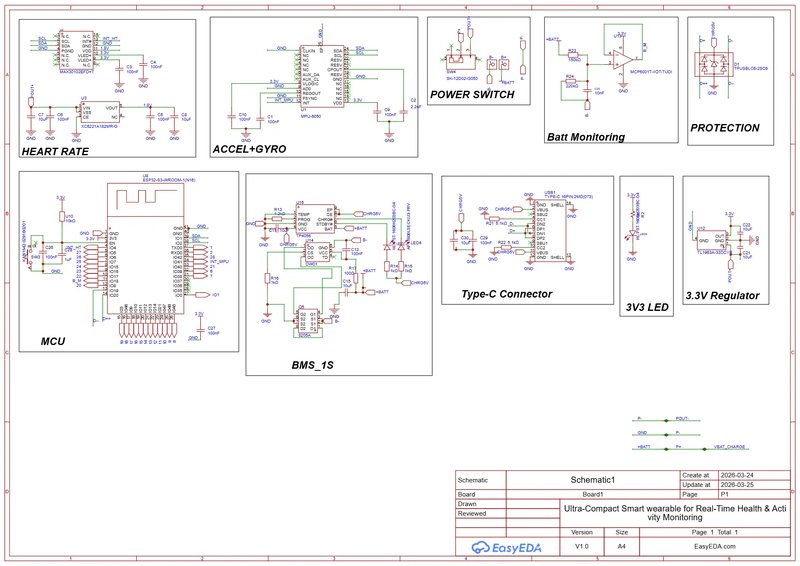The image size is (800, 566).
Task: Click the MCU section title
Action: (x=53, y=341)
